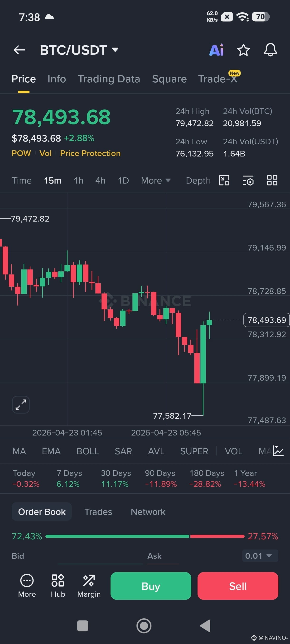
Task: Tap Android home circle button
Action: [144, 626]
